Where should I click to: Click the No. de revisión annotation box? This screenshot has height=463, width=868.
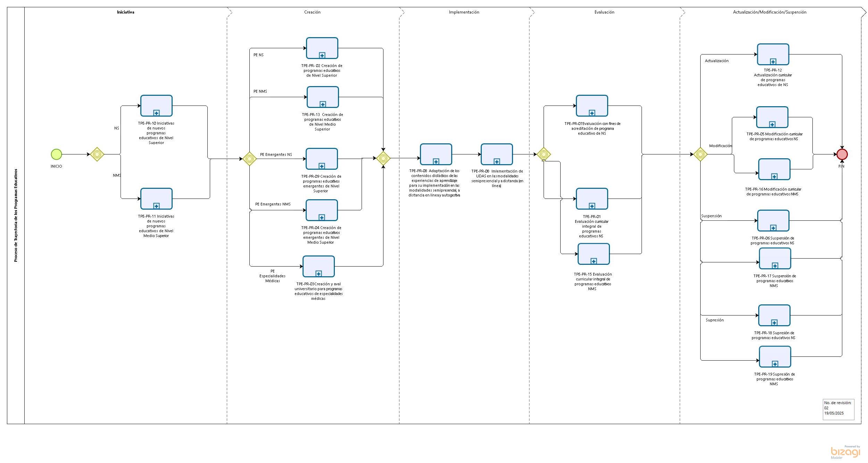pos(838,409)
